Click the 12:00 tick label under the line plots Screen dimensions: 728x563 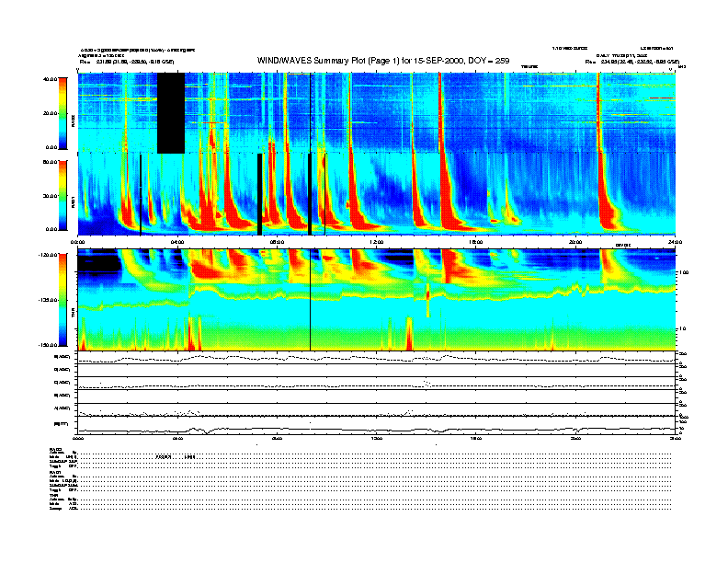(x=377, y=438)
